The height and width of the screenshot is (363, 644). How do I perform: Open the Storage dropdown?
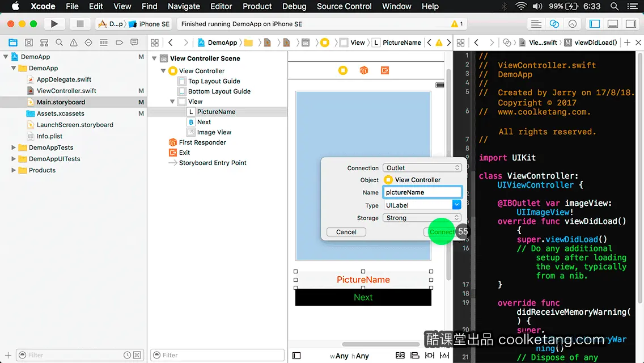pos(422,218)
